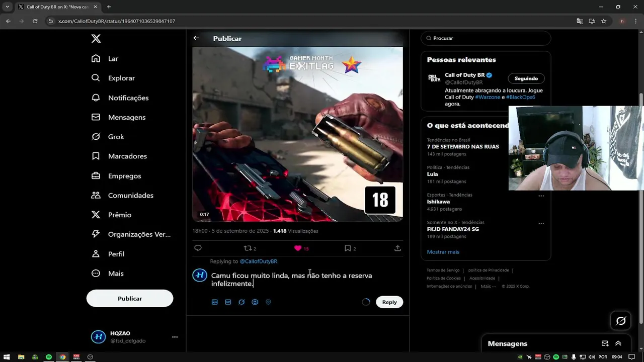Click Grok icon in reply toolbar
Screen dimensions: 644x362
pos(242,302)
